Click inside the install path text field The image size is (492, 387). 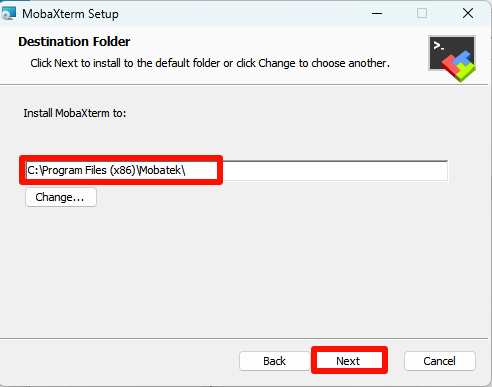click(x=236, y=171)
